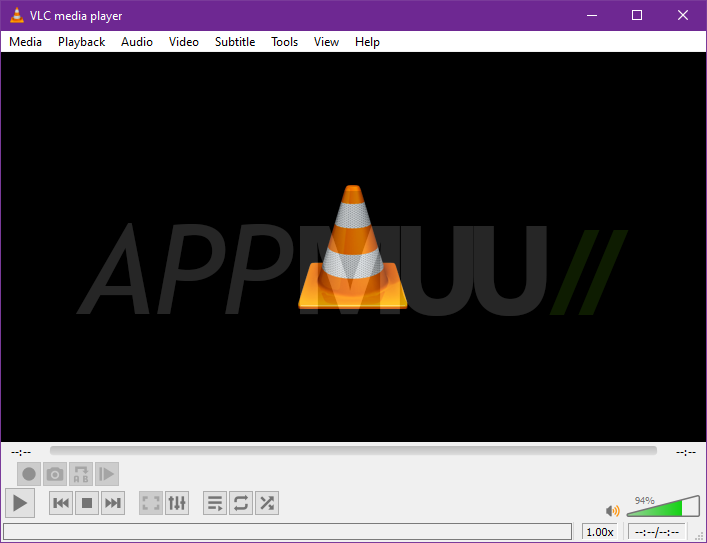The width and height of the screenshot is (707, 543).
Task: Toggle fullscreen video mode
Action: (x=151, y=503)
